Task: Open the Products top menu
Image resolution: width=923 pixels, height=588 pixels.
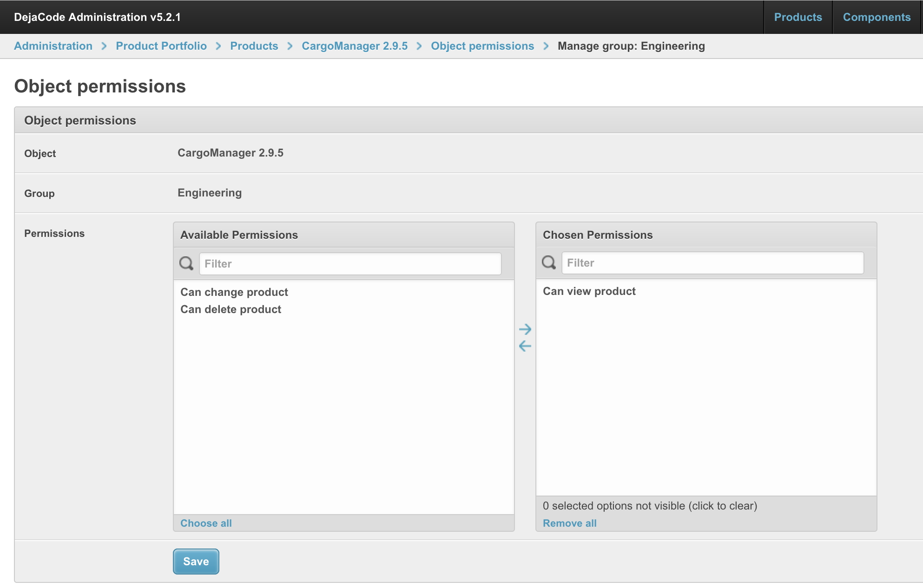Action: (x=798, y=17)
